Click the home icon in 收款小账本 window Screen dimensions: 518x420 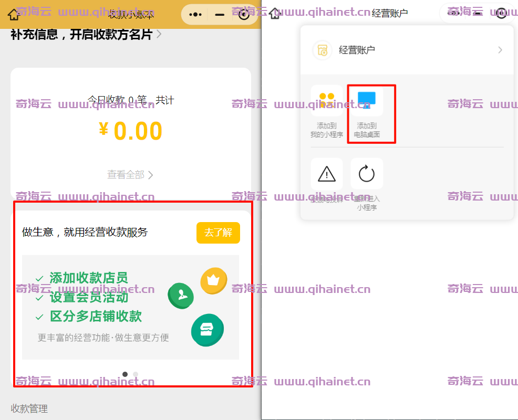(14, 14)
